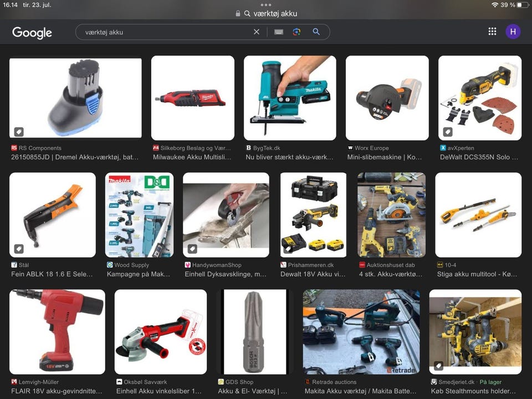The image size is (532, 399).
Task: Click the 'Prishammeren.dk' source name
Action: 311,265
